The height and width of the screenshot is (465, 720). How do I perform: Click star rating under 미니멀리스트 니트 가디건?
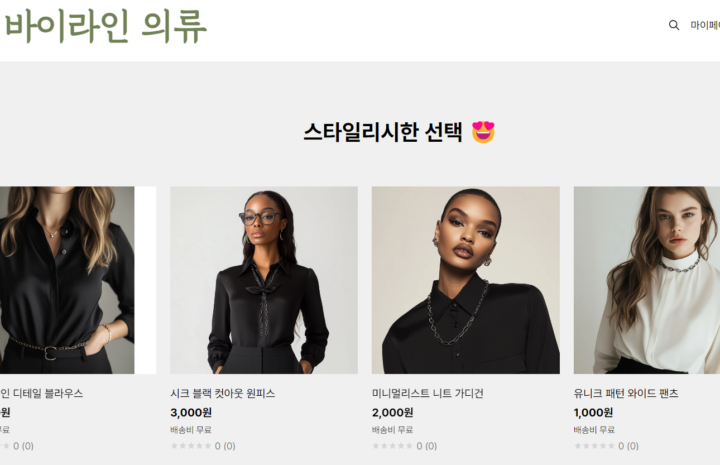(393, 446)
